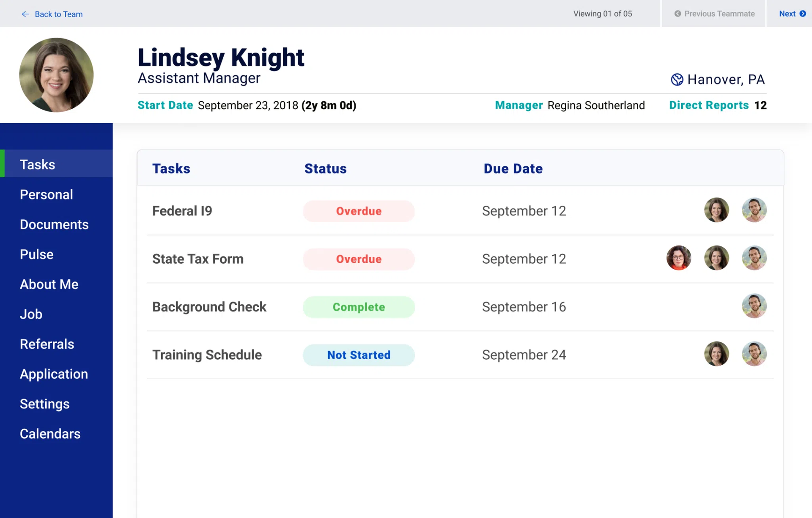812x518 pixels.
Task: Open the Personal section in sidebar
Action: (x=47, y=195)
